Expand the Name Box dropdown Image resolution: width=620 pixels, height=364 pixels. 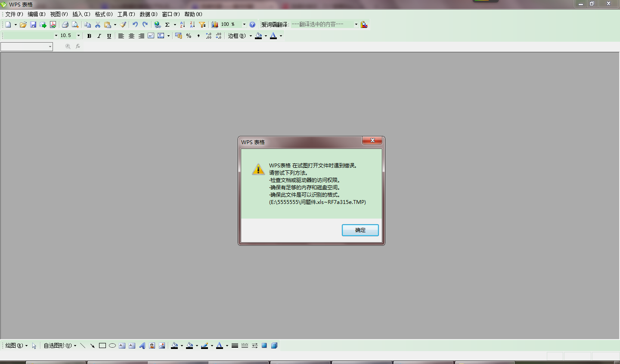click(x=50, y=46)
